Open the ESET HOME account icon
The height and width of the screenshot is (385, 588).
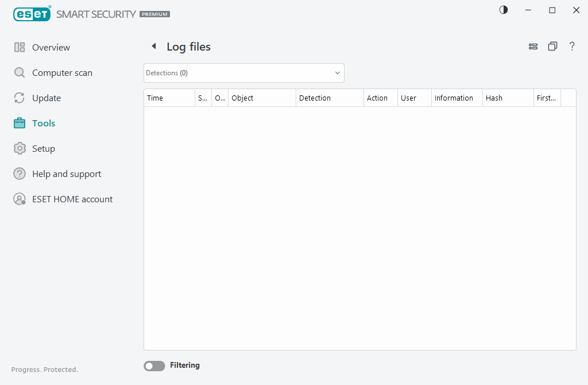[x=18, y=199]
